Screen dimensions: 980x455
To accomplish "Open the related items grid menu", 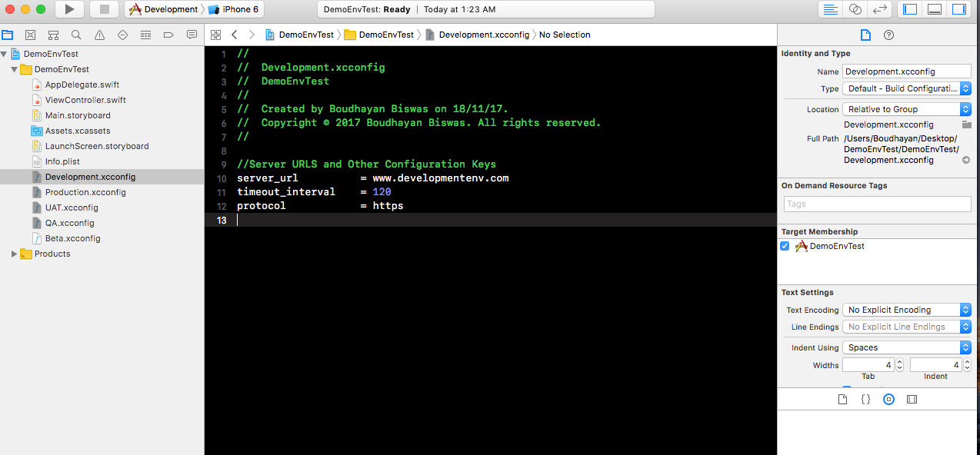I will [215, 35].
